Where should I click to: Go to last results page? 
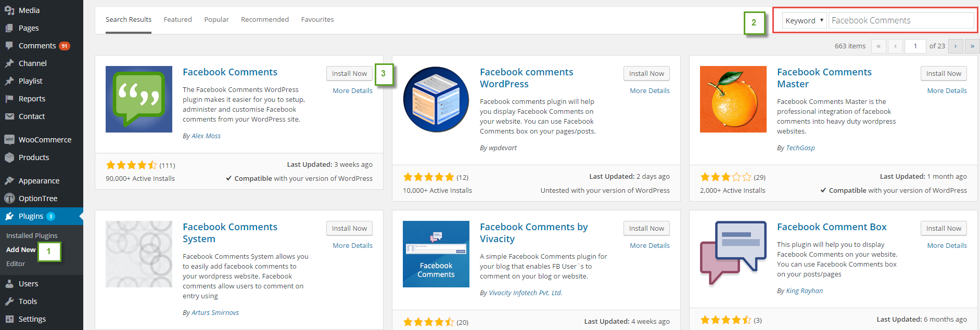point(972,46)
